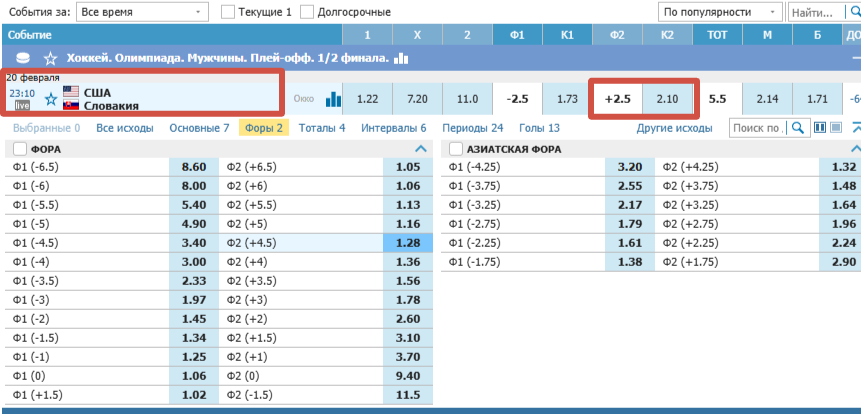
Task: Add USA–Slovakia match to favorites
Action: pos(51,99)
